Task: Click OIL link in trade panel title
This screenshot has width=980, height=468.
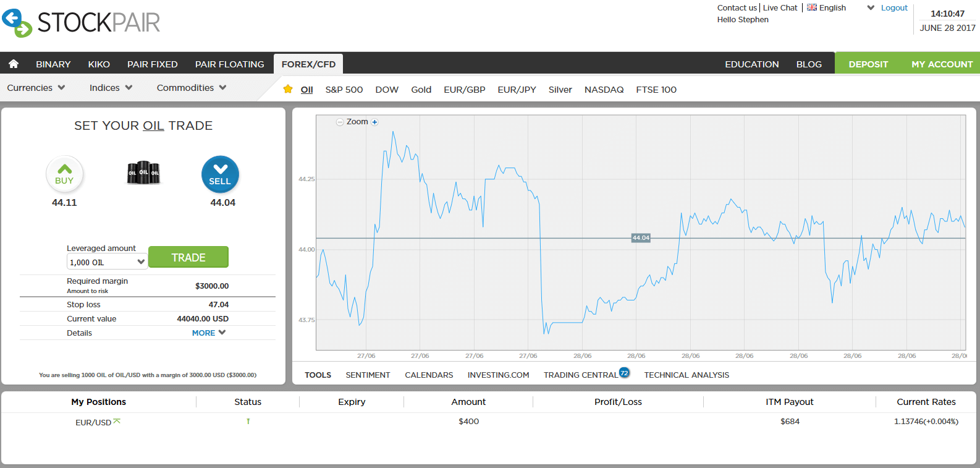Action: pos(153,126)
